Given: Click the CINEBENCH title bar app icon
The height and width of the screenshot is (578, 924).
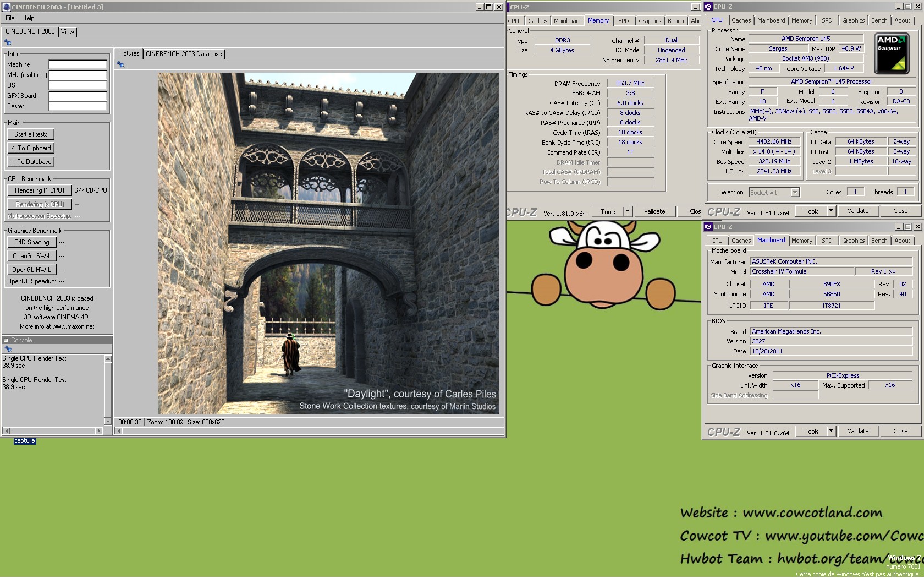Looking at the screenshot, I should (7, 7).
